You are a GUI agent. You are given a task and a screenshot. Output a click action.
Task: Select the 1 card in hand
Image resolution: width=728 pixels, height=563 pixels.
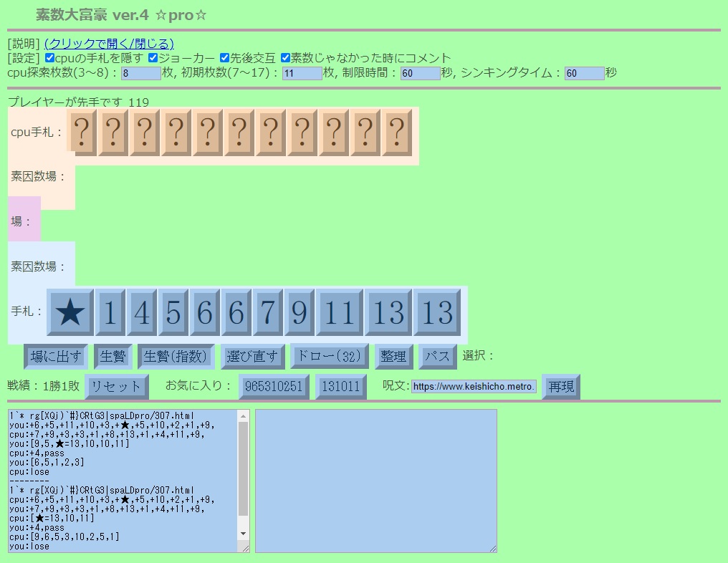tap(110, 312)
